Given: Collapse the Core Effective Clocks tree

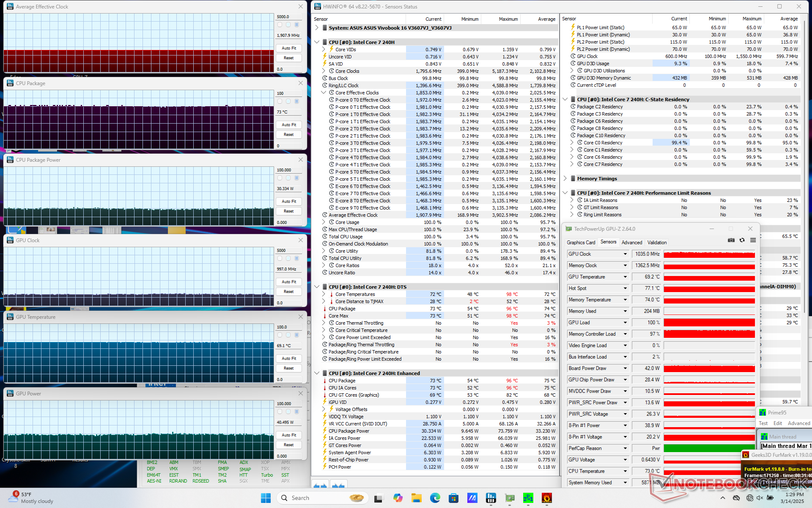Looking at the screenshot, I should pyautogui.click(x=324, y=93).
